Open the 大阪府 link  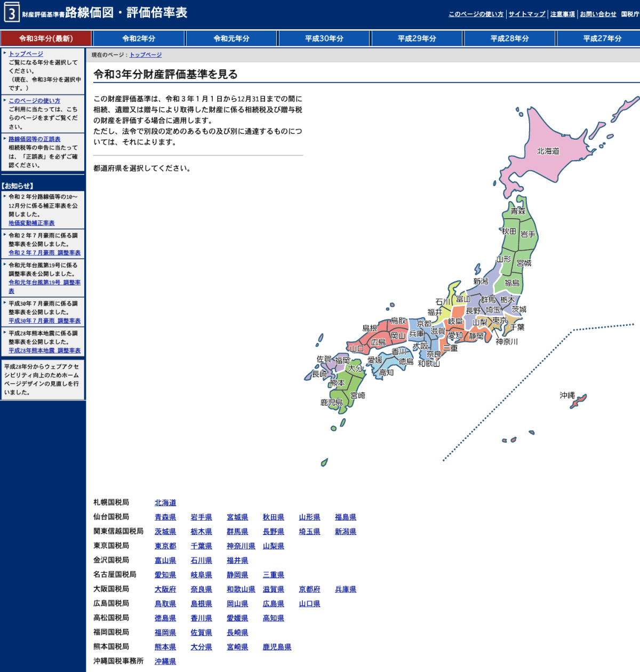pyautogui.click(x=165, y=589)
